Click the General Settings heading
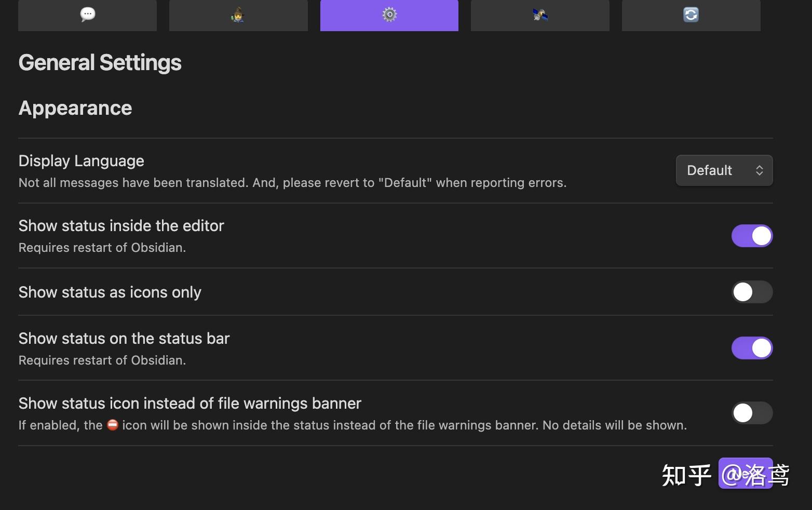The width and height of the screenshot is (812, 510). (x=100, y=63)
